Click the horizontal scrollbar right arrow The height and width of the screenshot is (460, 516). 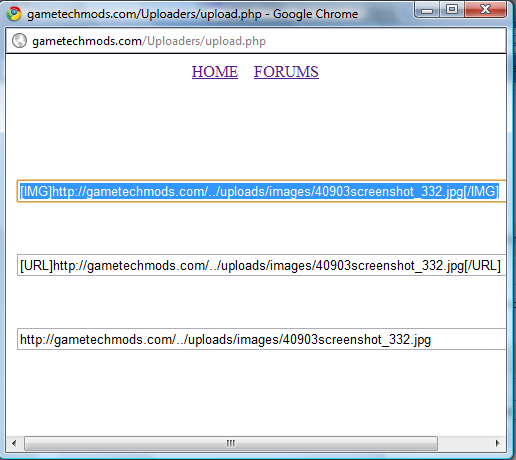498,443
